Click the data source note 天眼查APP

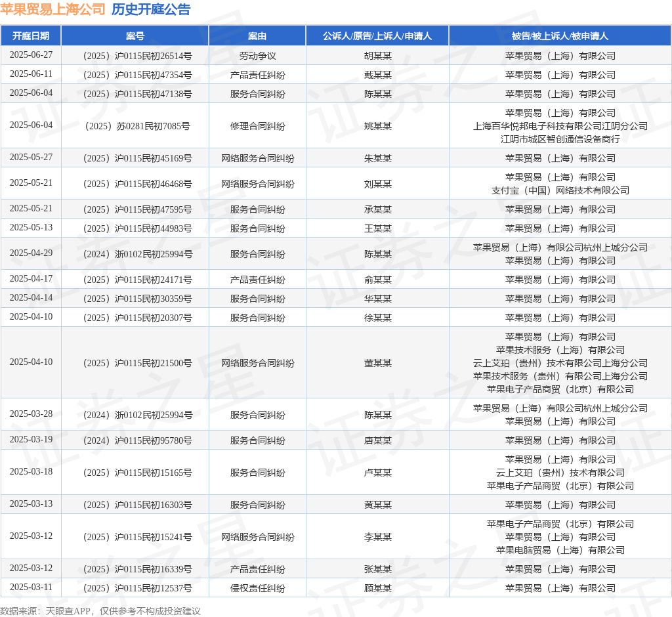click(68, 611)
